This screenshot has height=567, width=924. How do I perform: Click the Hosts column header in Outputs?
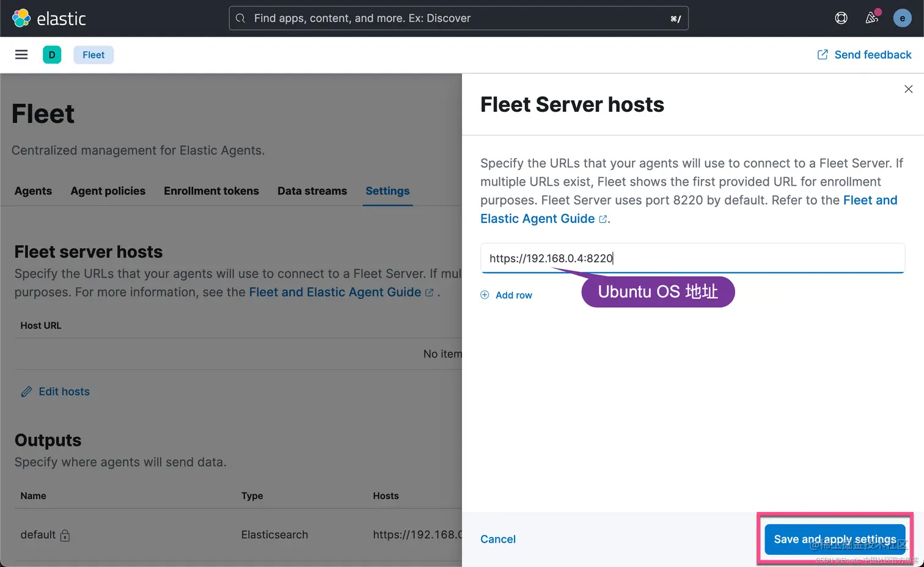coord(386,496)
